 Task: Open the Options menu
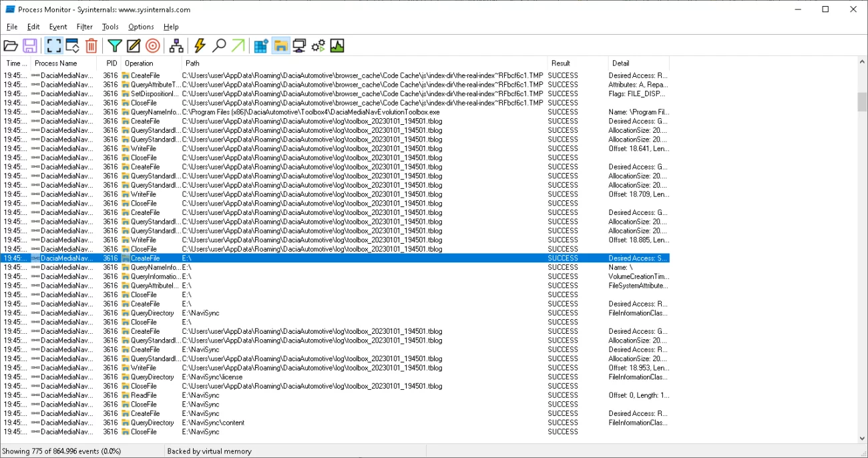tap(141, 27)
